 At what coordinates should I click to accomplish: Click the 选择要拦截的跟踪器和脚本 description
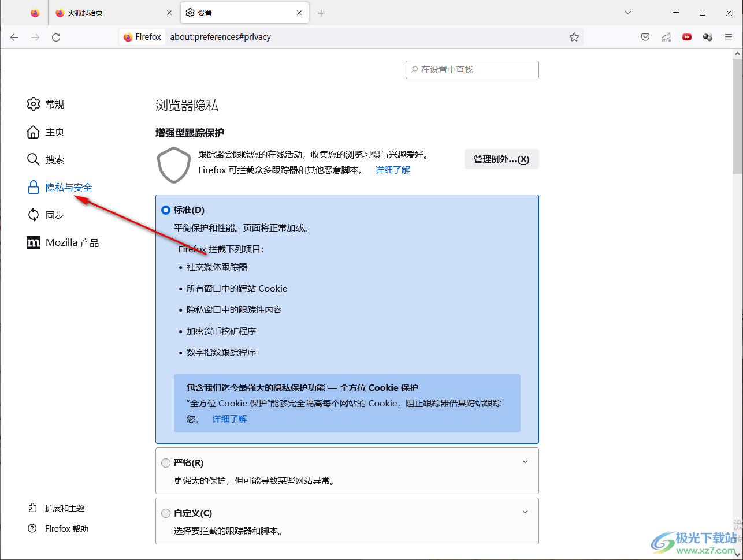point(228,531)
